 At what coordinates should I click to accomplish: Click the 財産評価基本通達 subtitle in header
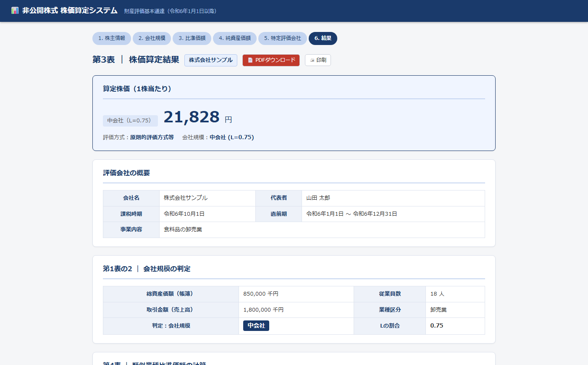pyautogui.click(x=171, y=11)
